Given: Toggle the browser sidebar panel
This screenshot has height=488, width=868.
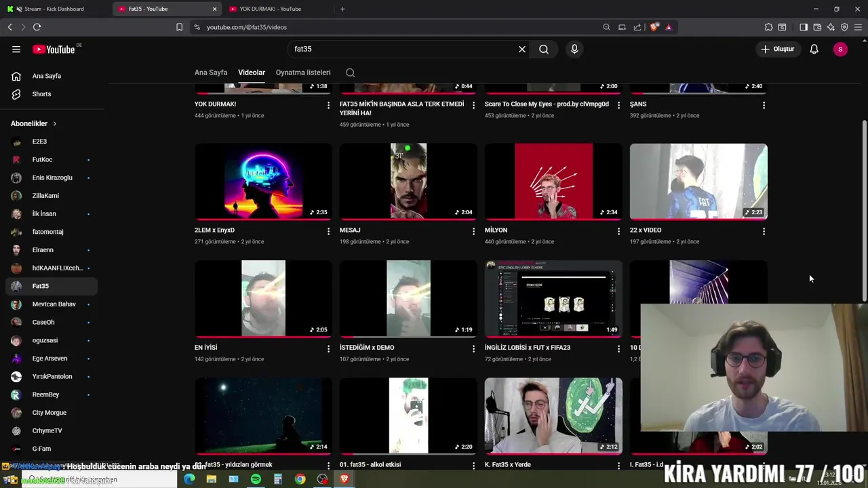Looking at the screenshot, I should (804, 27).
